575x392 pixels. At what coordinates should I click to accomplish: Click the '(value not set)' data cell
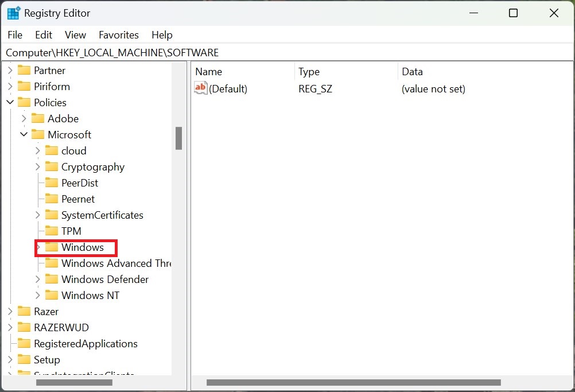click(433, 89)
